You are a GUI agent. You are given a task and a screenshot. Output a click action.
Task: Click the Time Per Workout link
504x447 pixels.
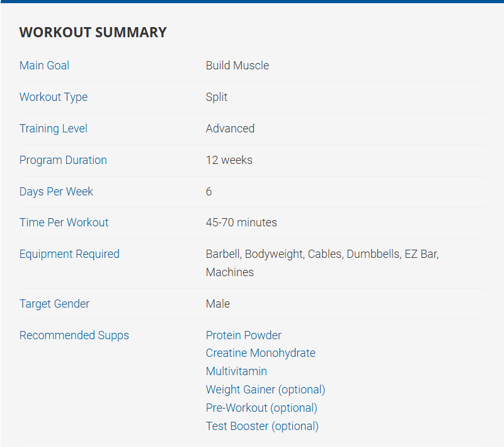click(64, 223)
